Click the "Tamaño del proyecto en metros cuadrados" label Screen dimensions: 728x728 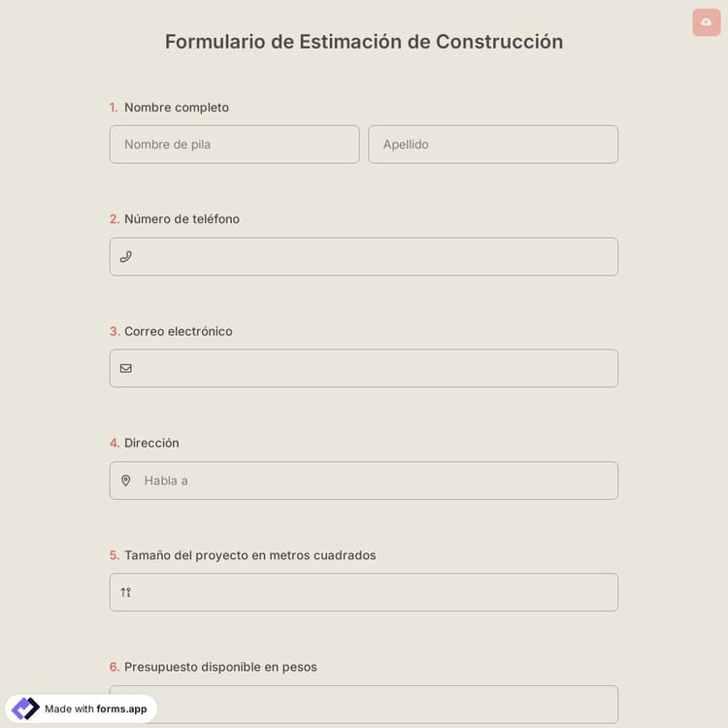click(249, 555)
